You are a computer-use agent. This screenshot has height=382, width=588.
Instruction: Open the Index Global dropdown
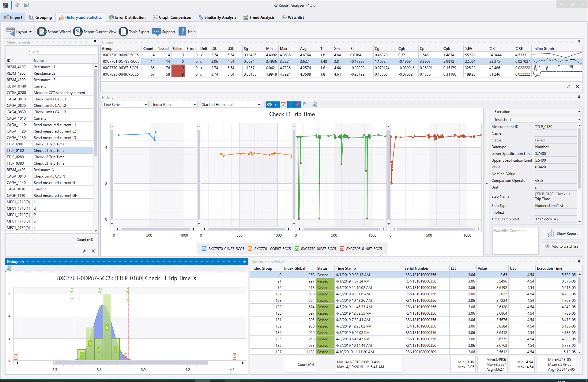pyautogui.click(x=175, y=105)
